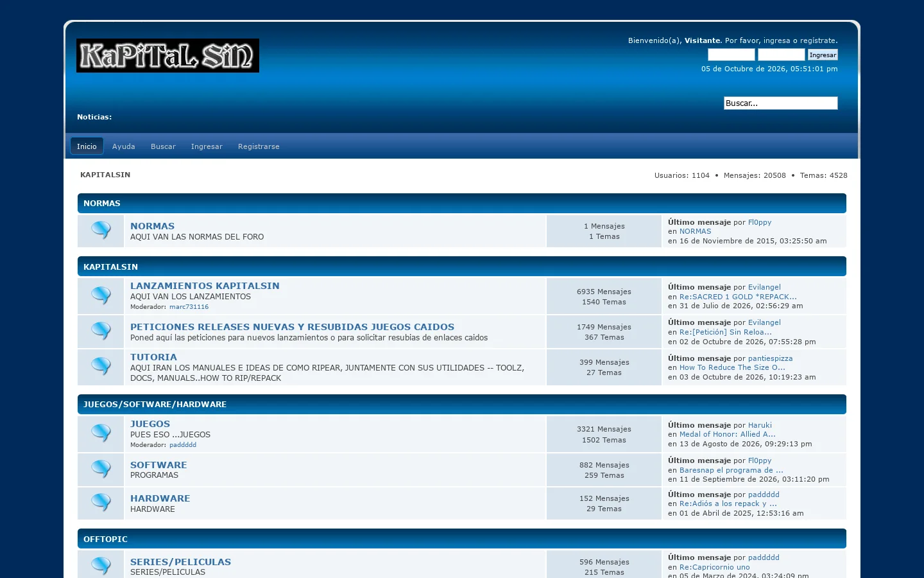Open the Ayuda menu item
The image size is (924, 578).
click(124, 146)
